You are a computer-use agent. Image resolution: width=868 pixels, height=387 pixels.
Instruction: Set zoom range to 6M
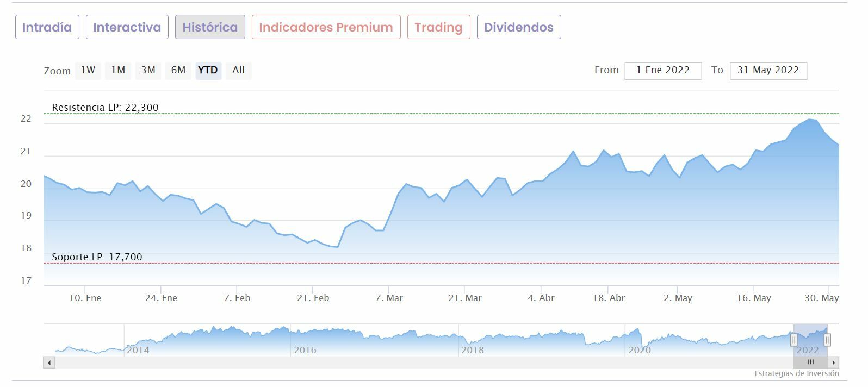point(178,70)
